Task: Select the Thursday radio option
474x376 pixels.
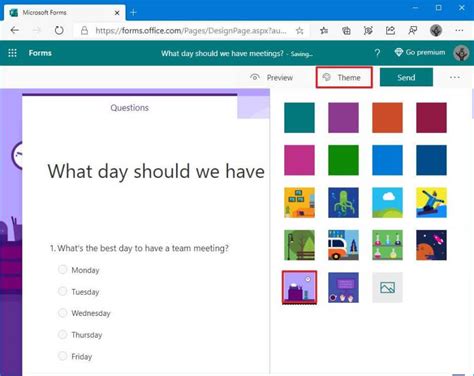Action: 62,334
